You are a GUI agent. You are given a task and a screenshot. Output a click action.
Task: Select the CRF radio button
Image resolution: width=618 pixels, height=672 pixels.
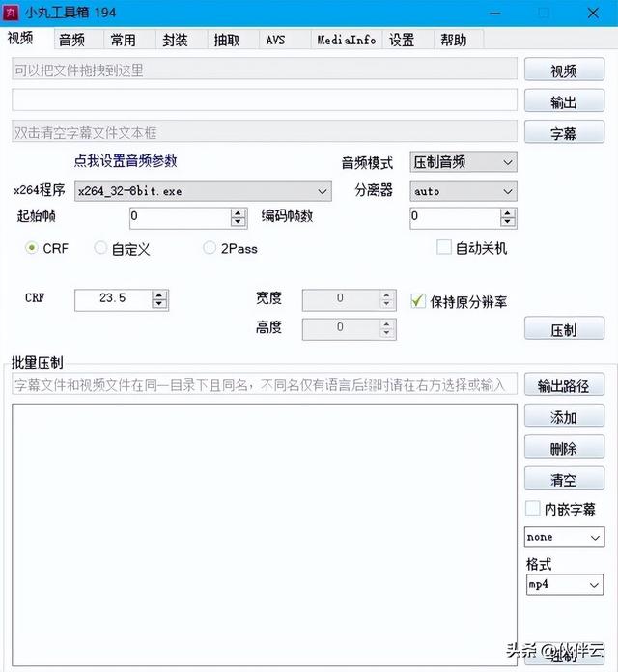(31, 248)
